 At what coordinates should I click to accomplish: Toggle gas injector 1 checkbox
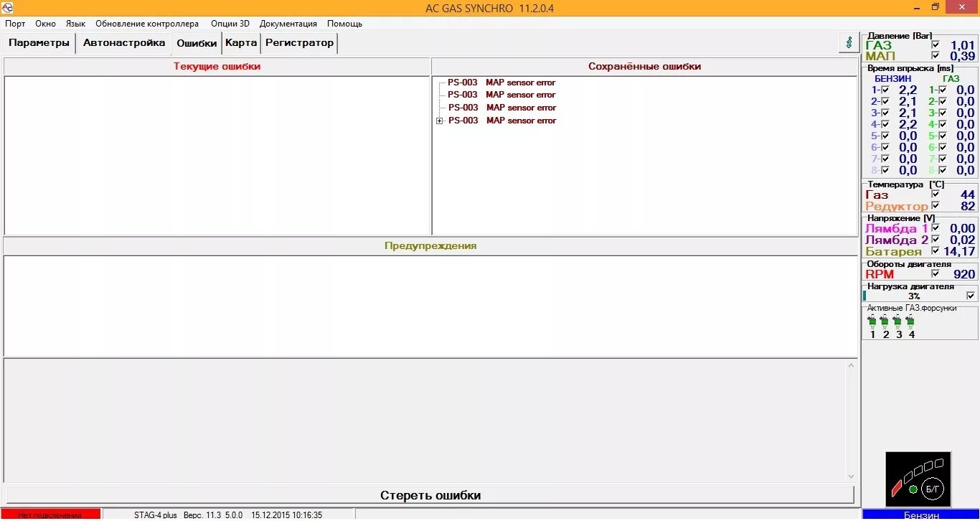click(x=943, y=90)
